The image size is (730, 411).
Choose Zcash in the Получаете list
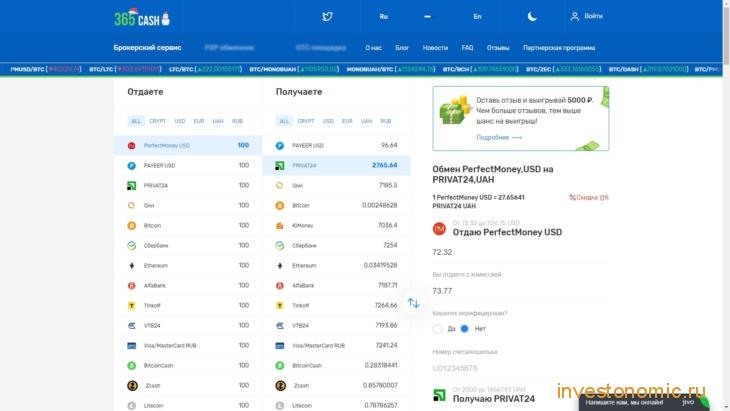pyautogui.click(x=337, y=386)
